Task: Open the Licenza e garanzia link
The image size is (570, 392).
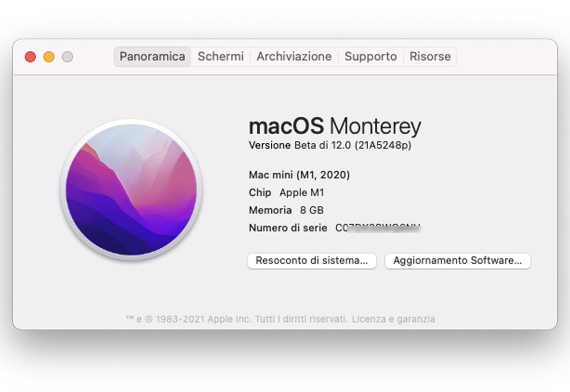Action: pos(393,319)
